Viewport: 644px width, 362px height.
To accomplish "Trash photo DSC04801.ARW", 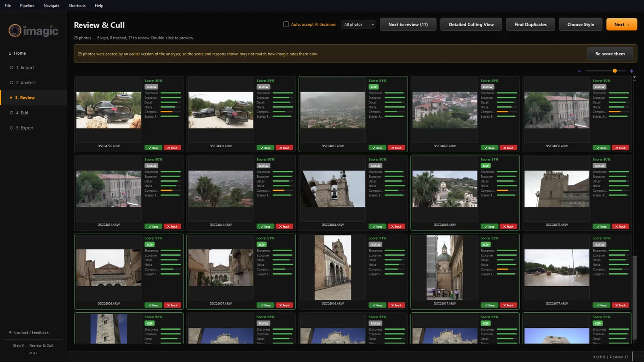I will tap(284, 148).
